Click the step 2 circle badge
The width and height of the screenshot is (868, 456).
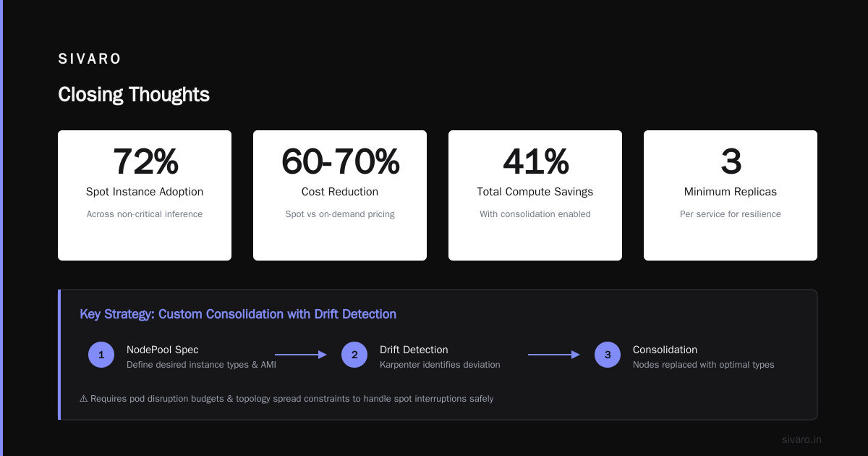point(354,355)
